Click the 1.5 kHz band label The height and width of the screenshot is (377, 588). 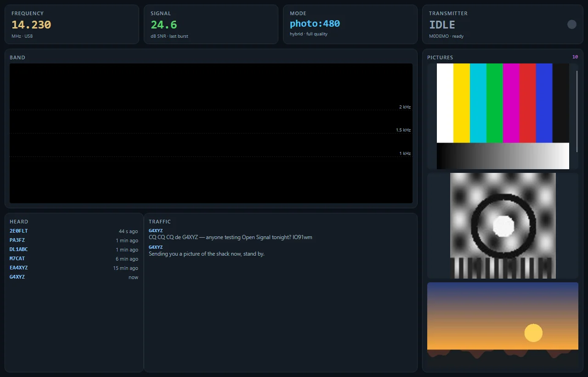pyautogui.click(x=403, y=130)
